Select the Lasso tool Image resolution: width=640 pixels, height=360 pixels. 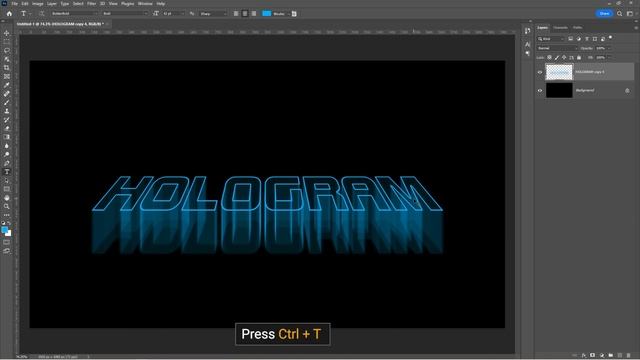point(7,50)
